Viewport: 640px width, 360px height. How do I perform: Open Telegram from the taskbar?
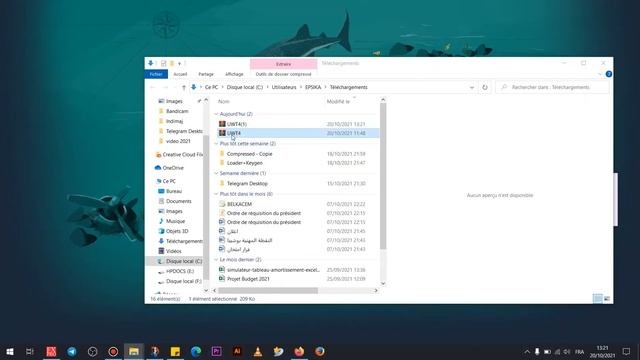click(72, 351)
